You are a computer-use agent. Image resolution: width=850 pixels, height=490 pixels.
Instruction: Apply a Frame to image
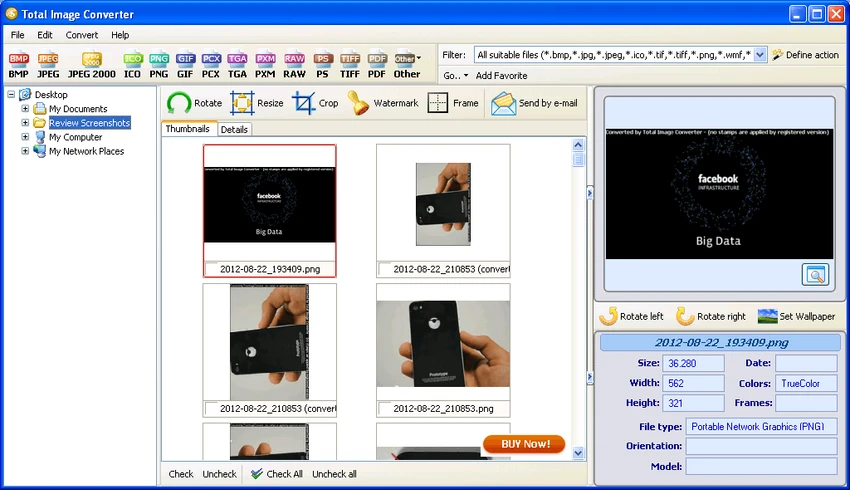click(x=453, y=103)
